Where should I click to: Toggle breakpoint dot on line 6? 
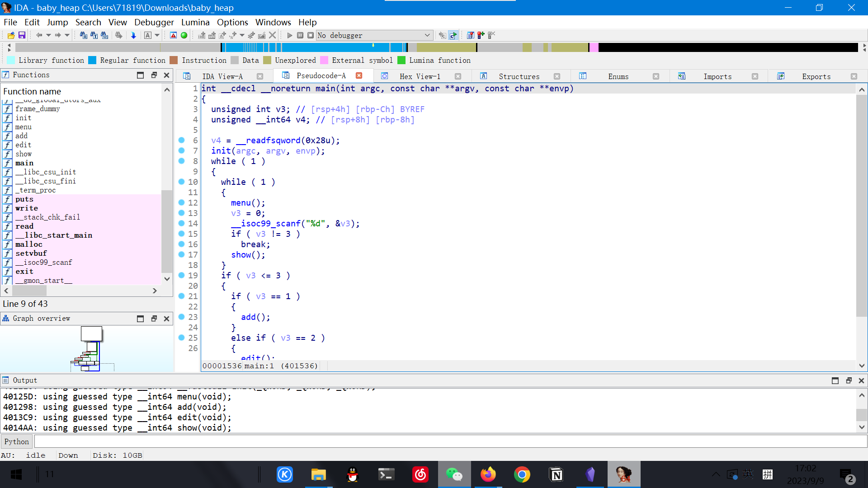pos(181,140)
